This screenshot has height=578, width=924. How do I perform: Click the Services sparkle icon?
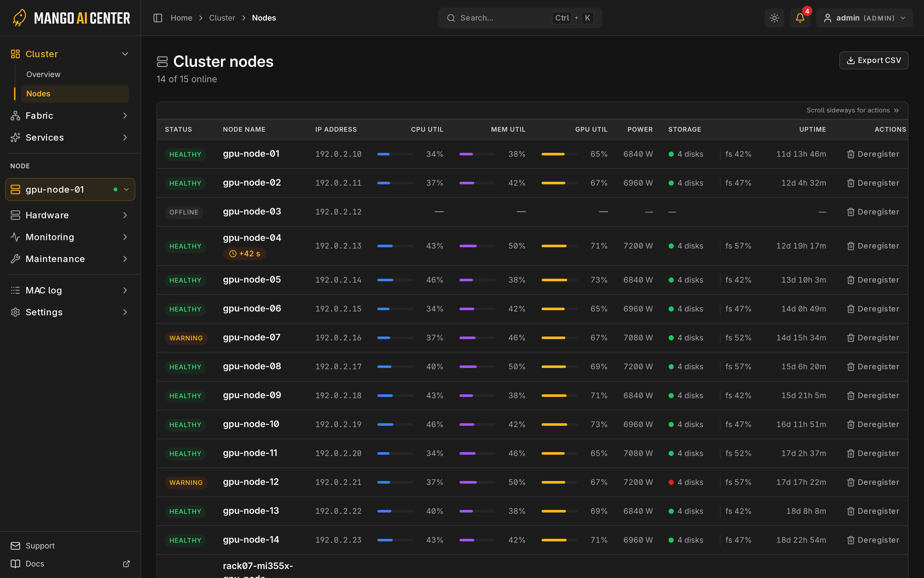click(x=15, y=137)
